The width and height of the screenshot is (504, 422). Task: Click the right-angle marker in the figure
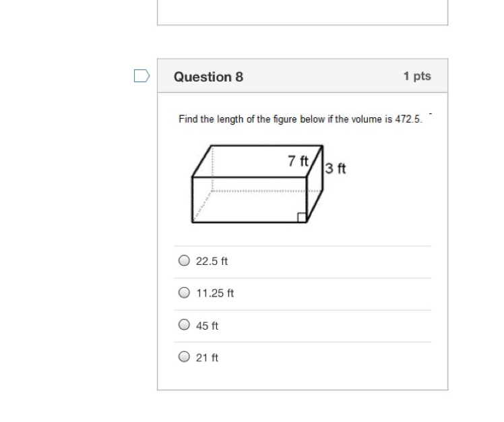[301, 218]
